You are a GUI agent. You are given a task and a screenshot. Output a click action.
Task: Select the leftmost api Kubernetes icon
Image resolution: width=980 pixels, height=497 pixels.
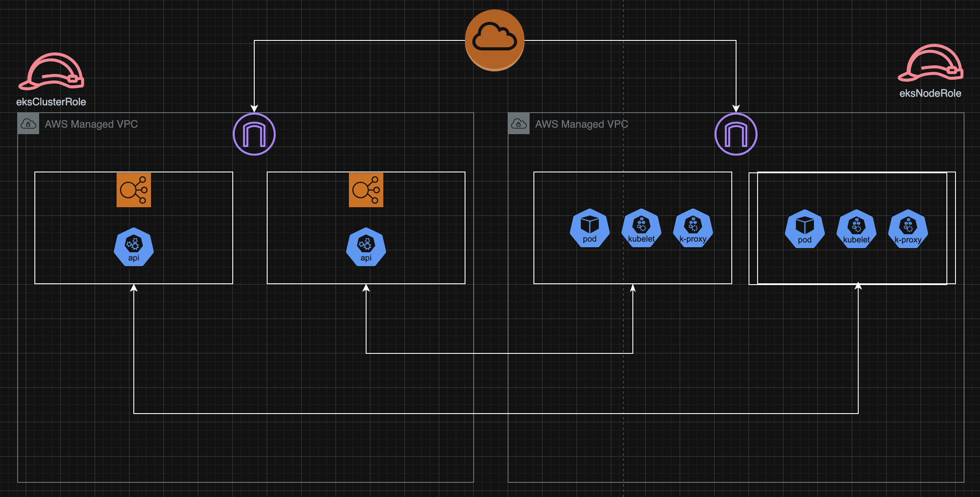click(134, 247)
